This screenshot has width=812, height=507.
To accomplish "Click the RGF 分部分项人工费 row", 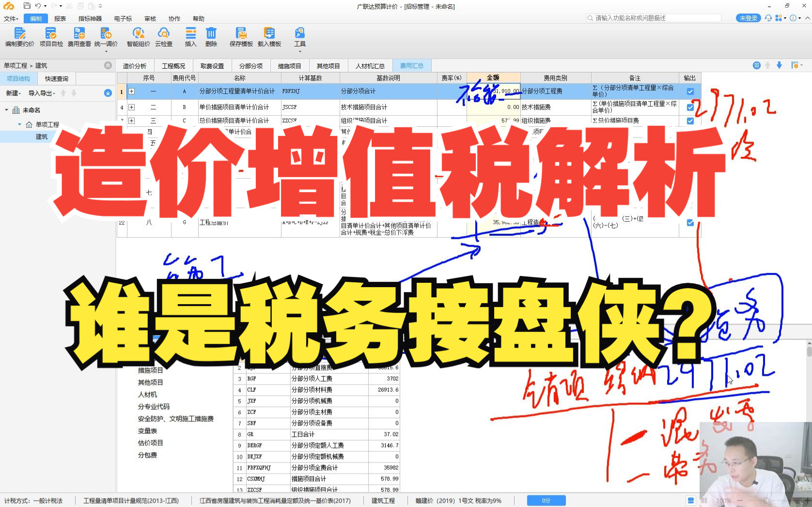I will [317, 379].
